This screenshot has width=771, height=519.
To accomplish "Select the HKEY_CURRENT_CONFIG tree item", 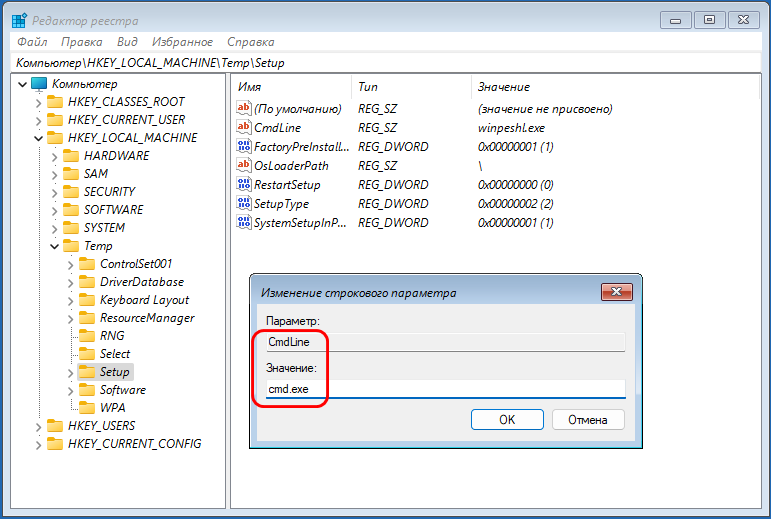I will click(135, 444).
